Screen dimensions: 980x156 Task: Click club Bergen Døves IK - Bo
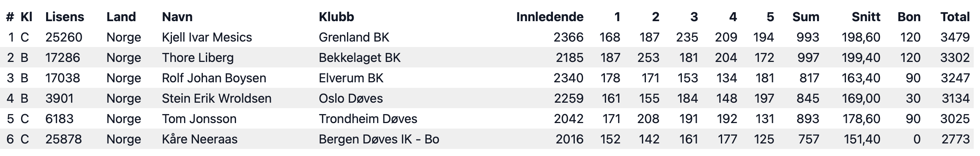click(379, 139)
